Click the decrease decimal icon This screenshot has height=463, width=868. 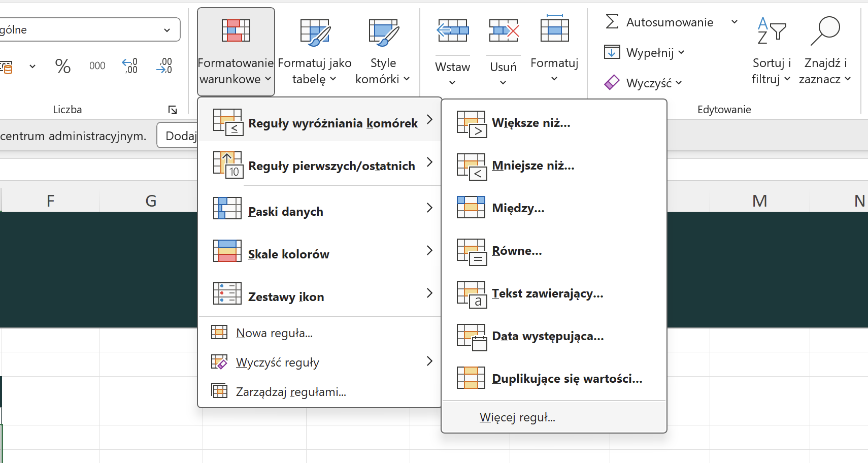pyautogui.click(x=164, y=65)
